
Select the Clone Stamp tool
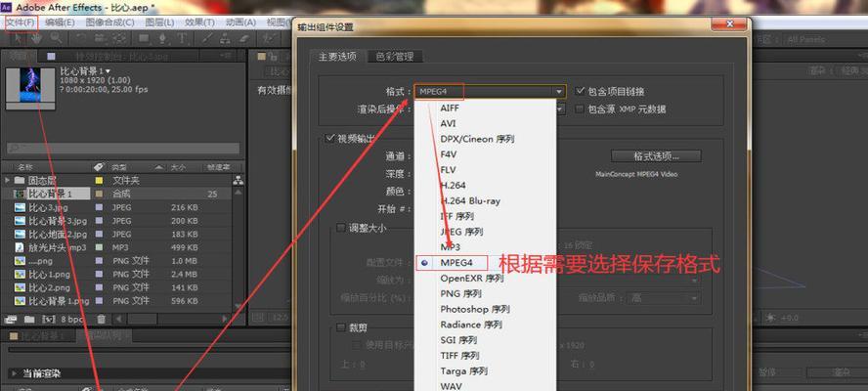tap(225, 38)
